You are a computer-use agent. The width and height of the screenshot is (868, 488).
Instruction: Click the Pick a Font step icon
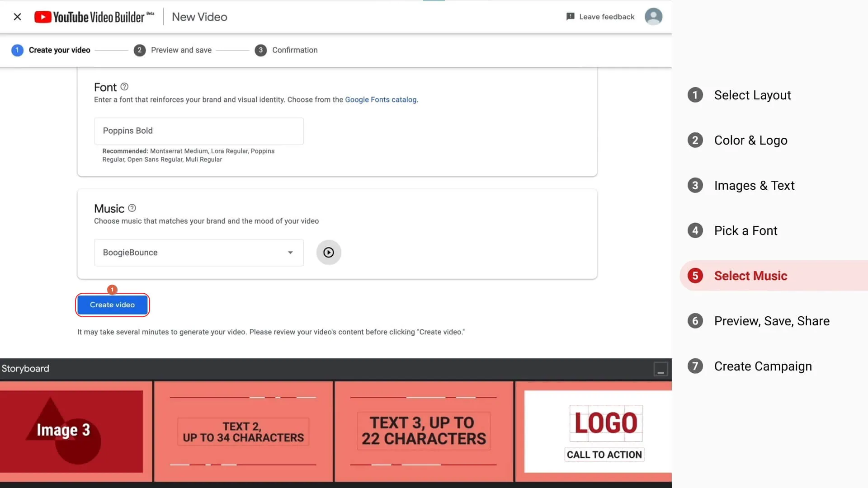pyautogui.click(x=694, y=230)
